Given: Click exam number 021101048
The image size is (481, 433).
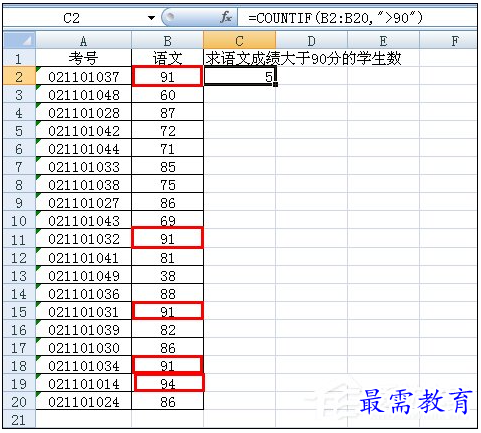Looking at the screenshot, I should pyautogui.click(x=83, y=95).
